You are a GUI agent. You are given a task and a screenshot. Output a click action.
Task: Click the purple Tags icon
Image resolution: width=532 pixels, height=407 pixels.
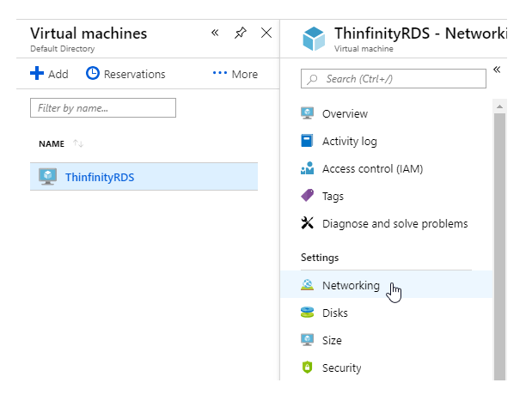(x=307, y=196)
